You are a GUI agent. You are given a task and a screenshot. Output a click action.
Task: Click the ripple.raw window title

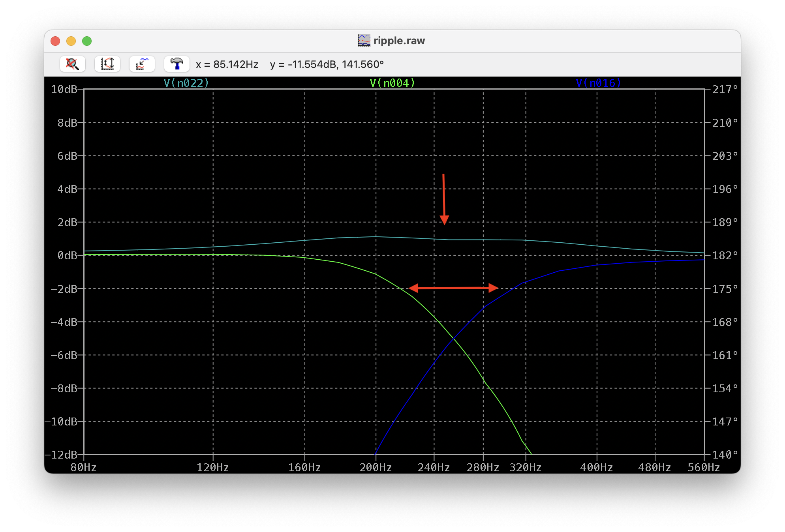click(399, 41)
